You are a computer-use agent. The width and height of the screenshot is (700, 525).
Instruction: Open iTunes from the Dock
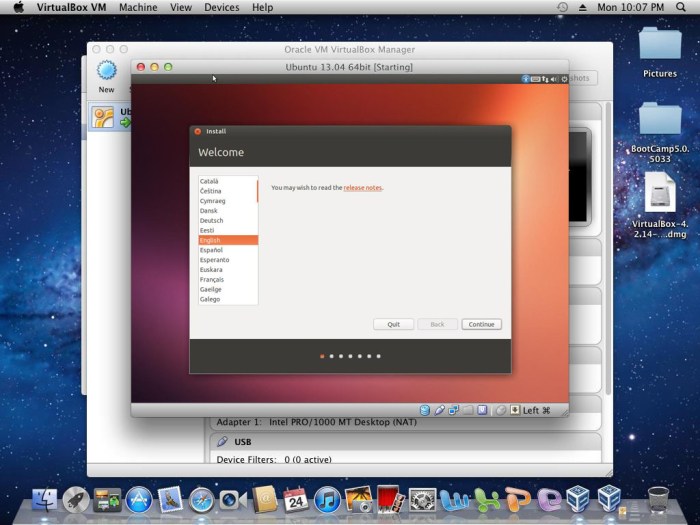pos(327,499)
